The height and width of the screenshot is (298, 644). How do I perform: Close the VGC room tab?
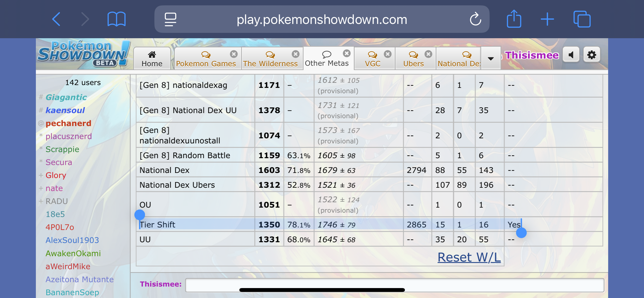click(387, 54)
